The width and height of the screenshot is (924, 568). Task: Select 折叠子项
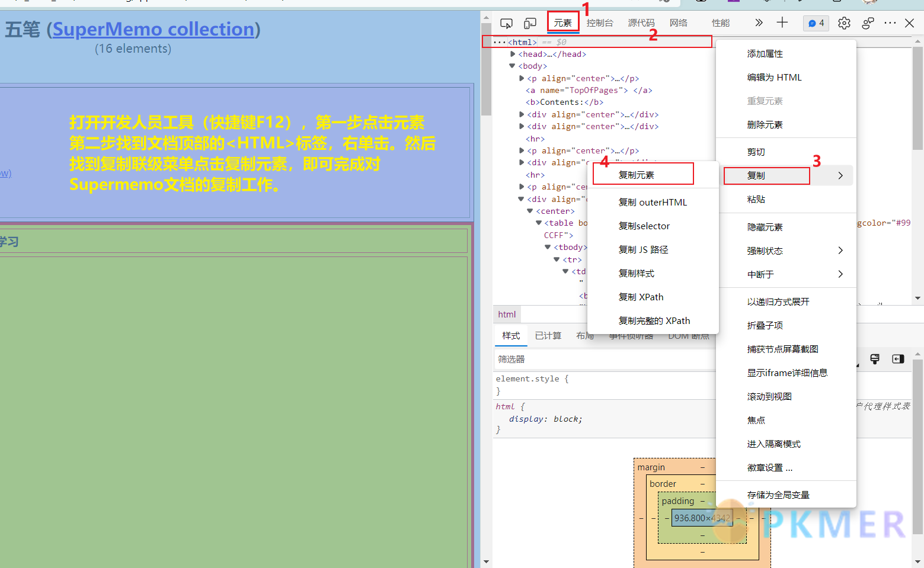pyautogui.click(x=786, y=325)
